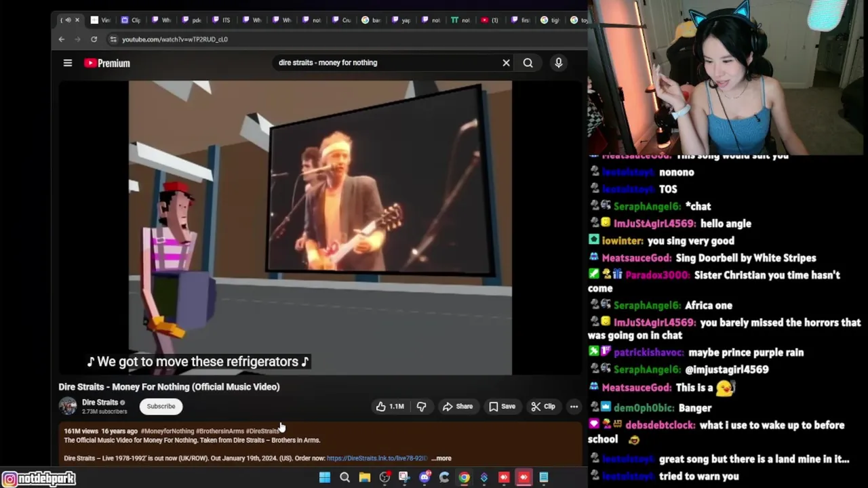The width and height of the screenshot is (868, 488).
Task: Open the three-dot more actions menu
Action: pyautogui.click(x=574, y=407)
